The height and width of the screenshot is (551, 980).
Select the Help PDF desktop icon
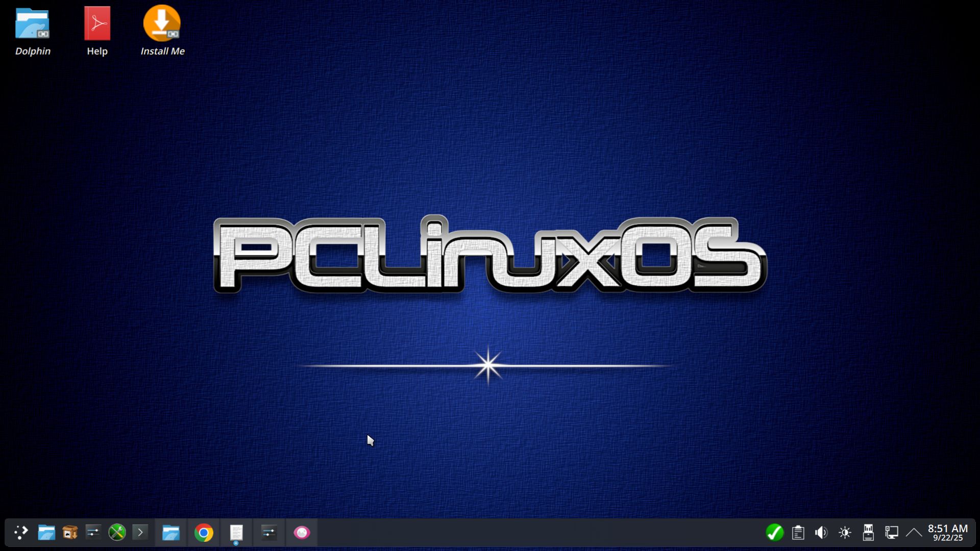97,31
